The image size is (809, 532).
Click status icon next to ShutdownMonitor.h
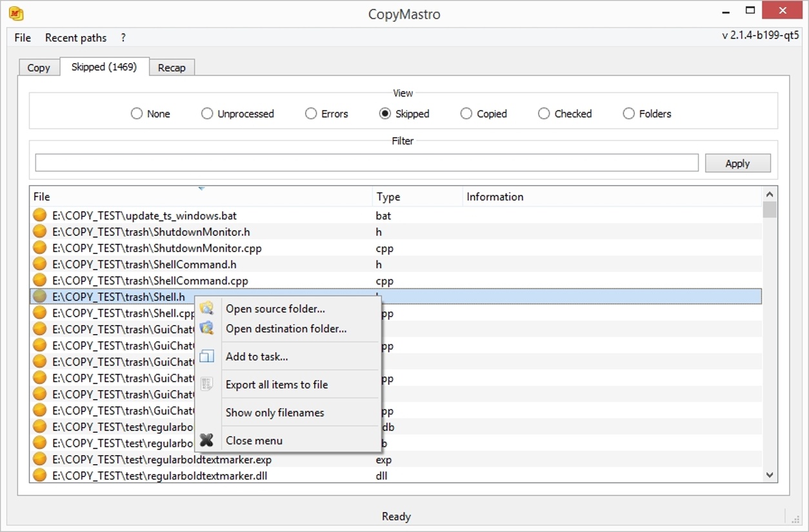click(40, 232)
